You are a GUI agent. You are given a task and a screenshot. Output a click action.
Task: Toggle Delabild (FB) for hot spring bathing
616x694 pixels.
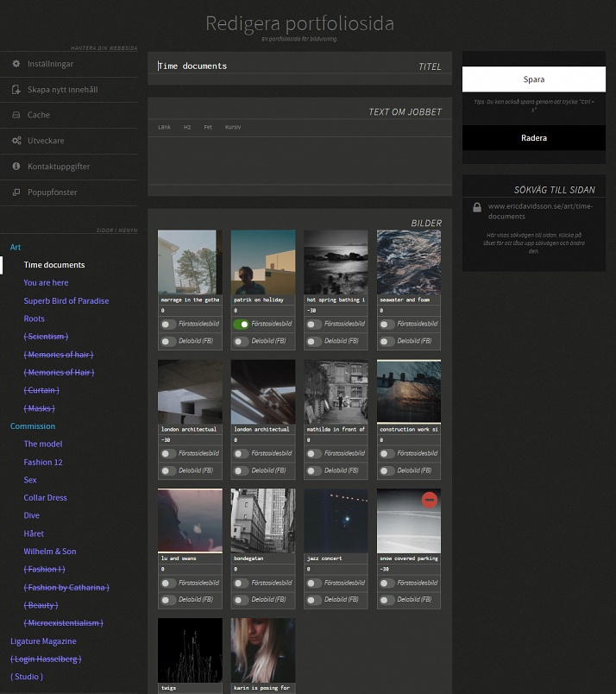(x=314, y=341)
